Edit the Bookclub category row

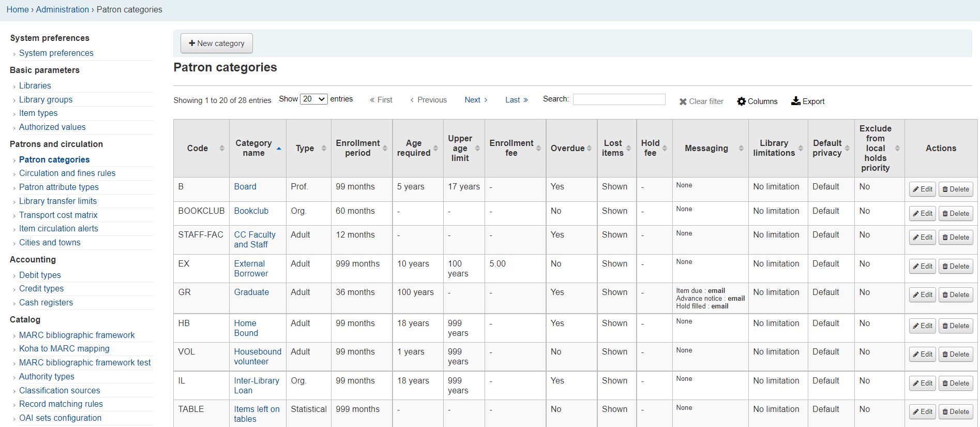point(923,213)
